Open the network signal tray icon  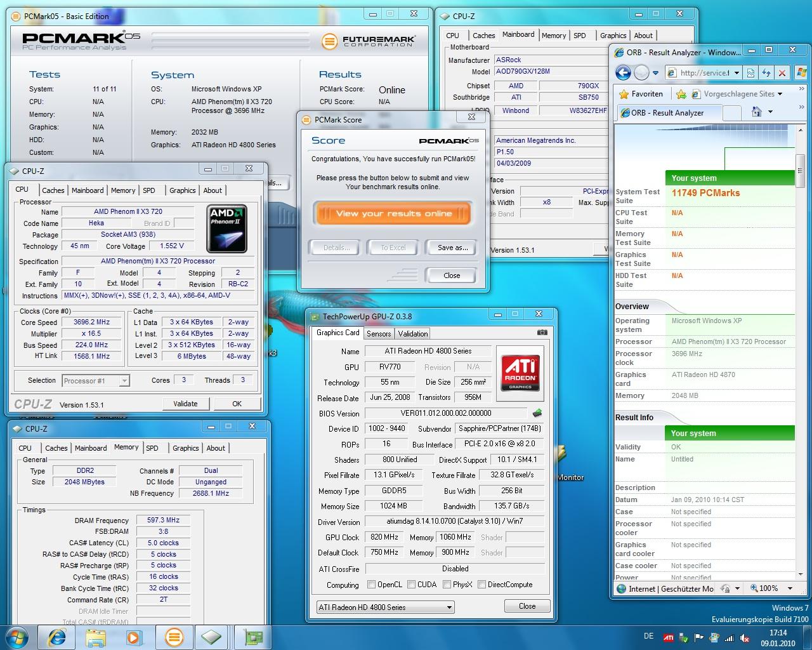(x=730, y=638)
